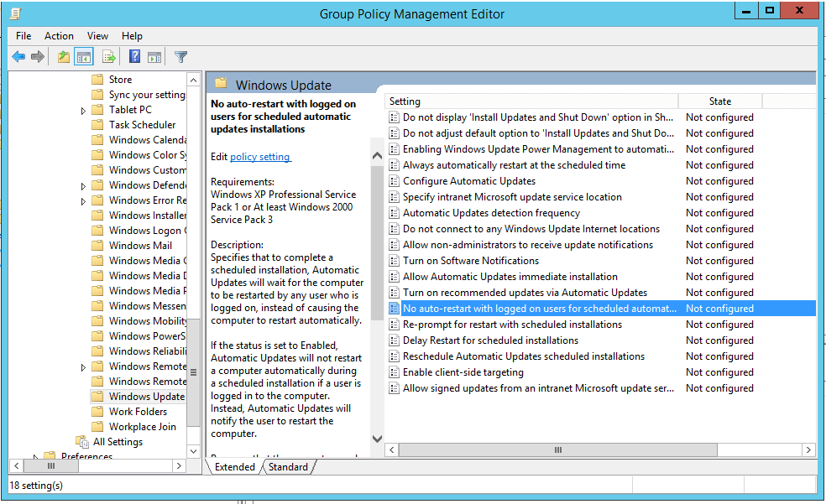Click the tree pane vertical scrollbar thumb
The height and width of the screenshot is (504, 826).
pos(193,372)
